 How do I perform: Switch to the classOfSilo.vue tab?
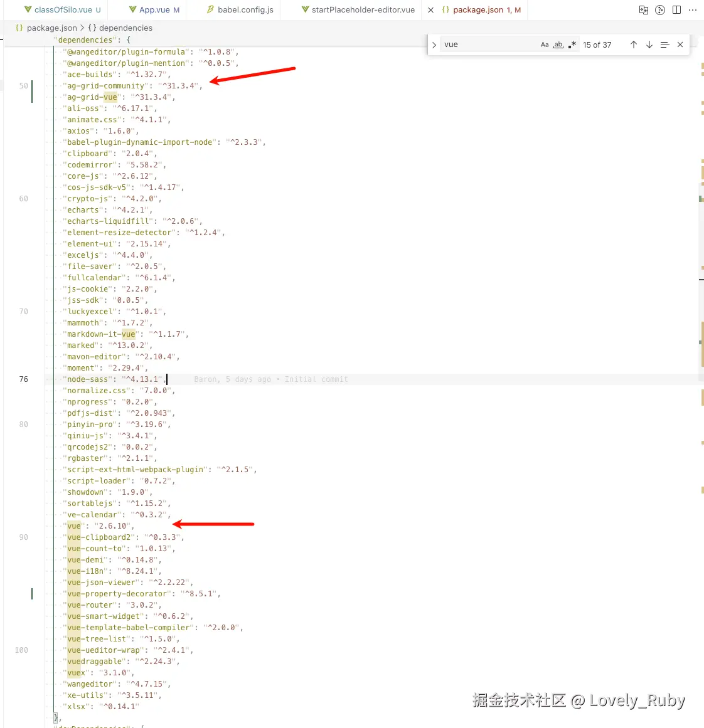(x=63, y=10)
